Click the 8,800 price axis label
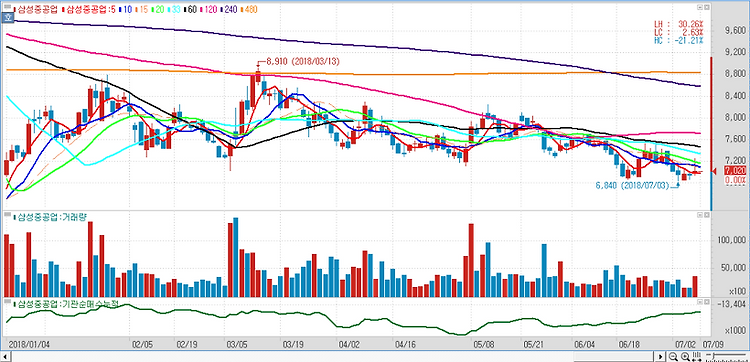 (736, 73)
